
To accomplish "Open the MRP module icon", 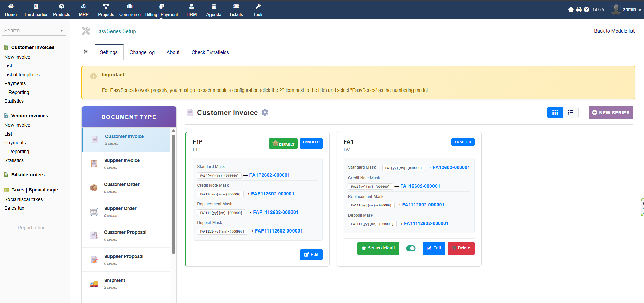I will click(x=84, y=6).
